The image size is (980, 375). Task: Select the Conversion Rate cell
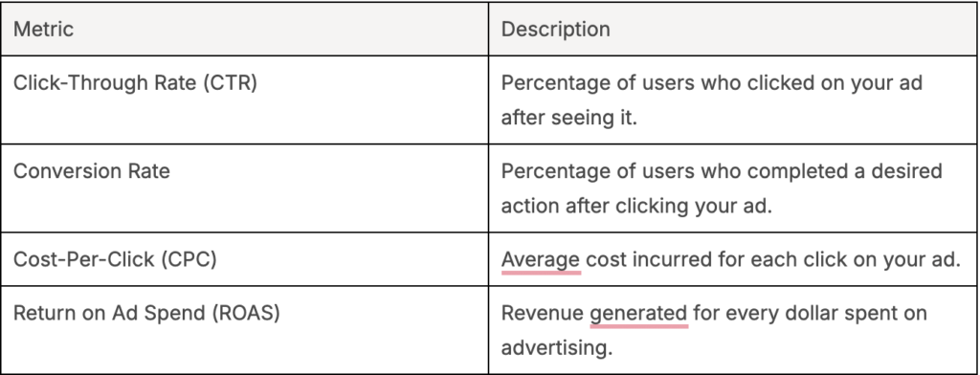(x=244, y=188)
